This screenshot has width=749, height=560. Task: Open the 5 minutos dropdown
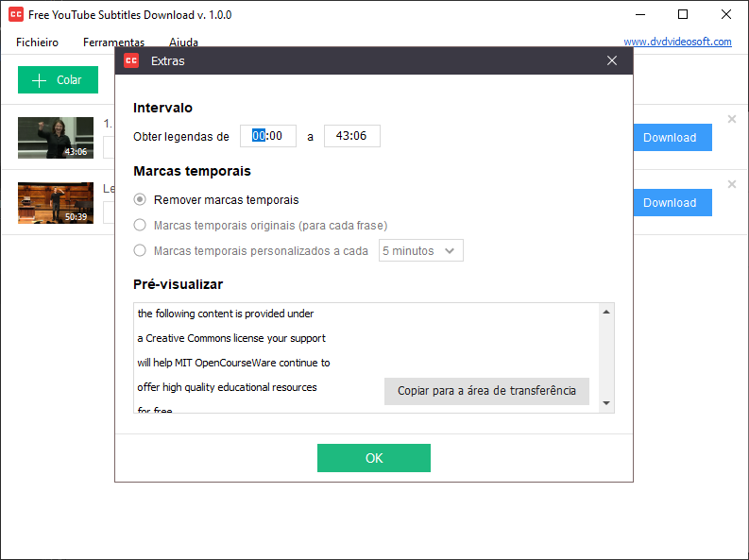pos(421,250)
